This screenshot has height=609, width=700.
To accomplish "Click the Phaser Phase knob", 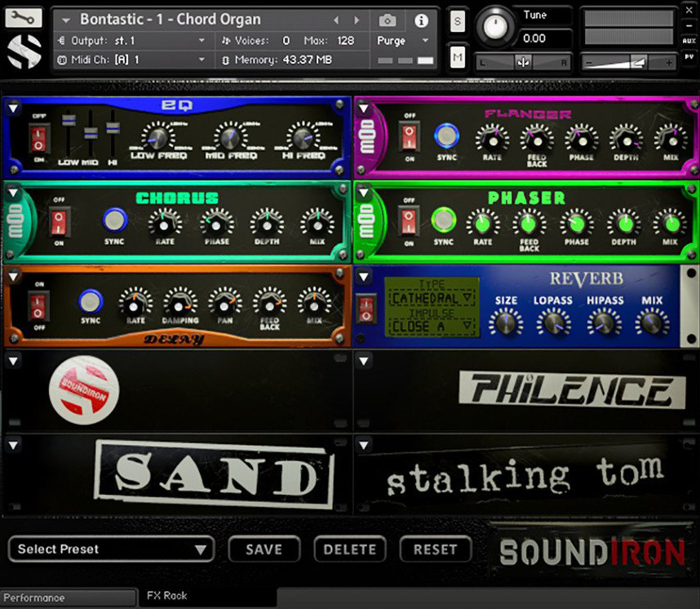I will 576,223.
